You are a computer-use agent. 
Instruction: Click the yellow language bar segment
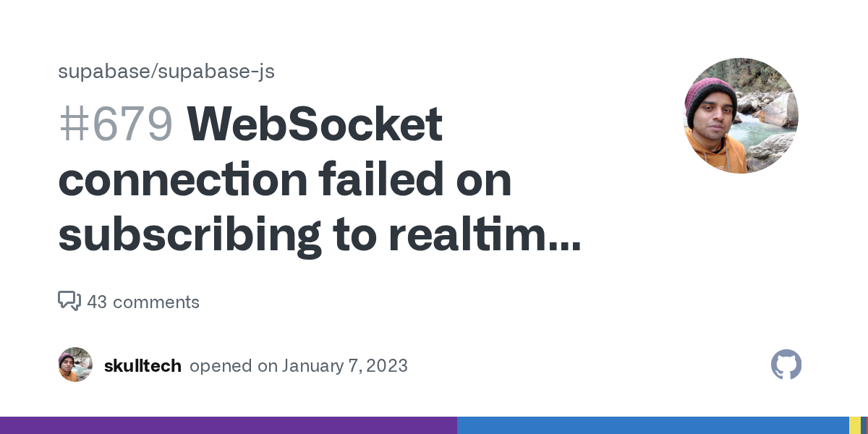(x=854, y=425)
